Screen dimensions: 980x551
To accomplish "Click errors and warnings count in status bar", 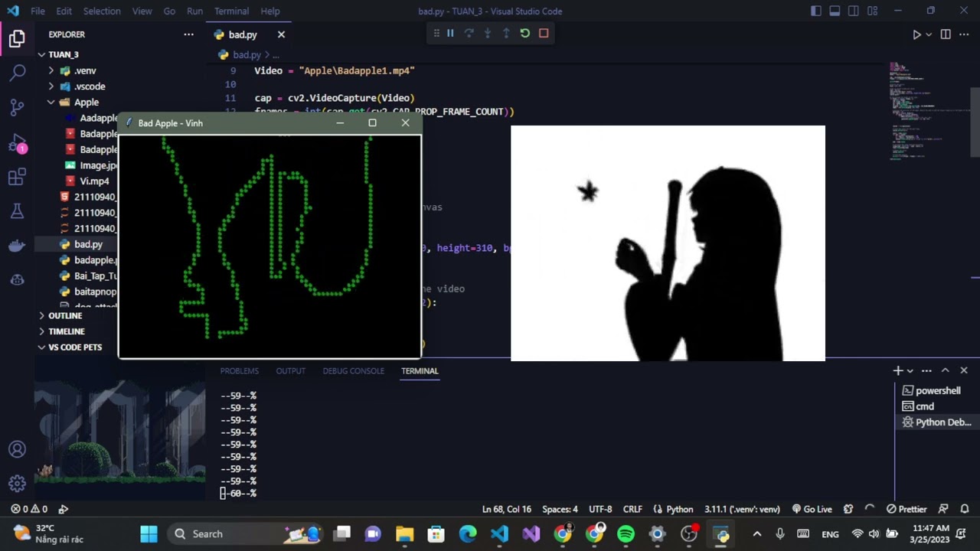I will [29, 509].
